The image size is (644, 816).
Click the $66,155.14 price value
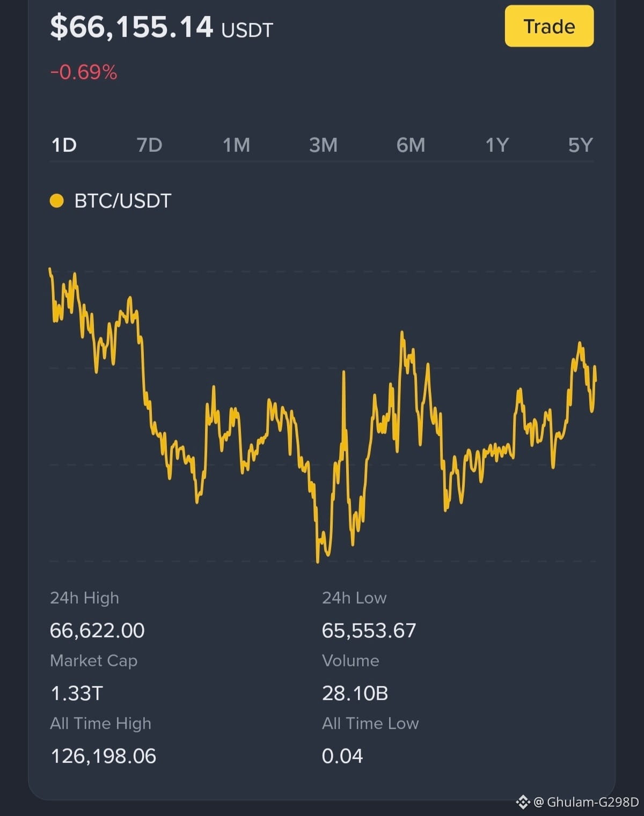131,27
